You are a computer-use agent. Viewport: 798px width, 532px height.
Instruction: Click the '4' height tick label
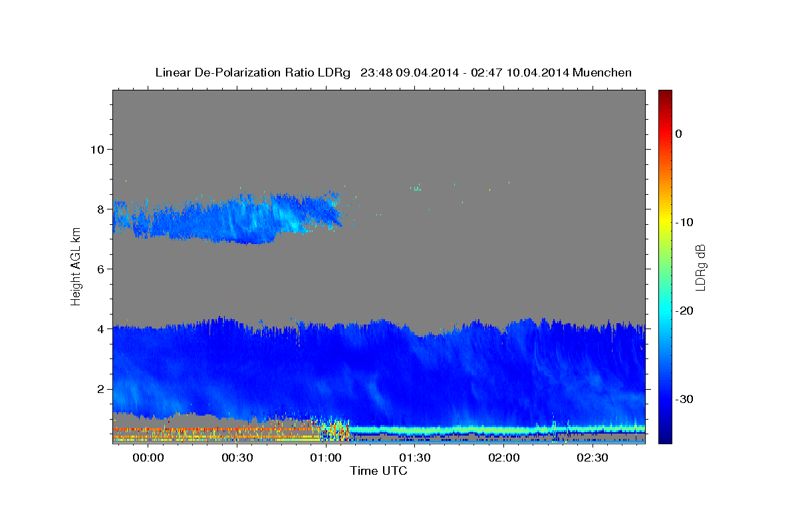click(x=100, y=329)
